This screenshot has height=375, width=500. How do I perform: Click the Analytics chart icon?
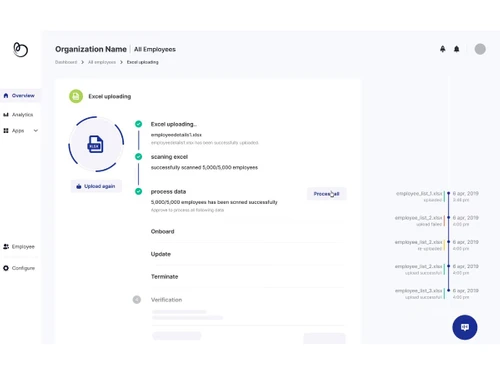coord(6,115)
